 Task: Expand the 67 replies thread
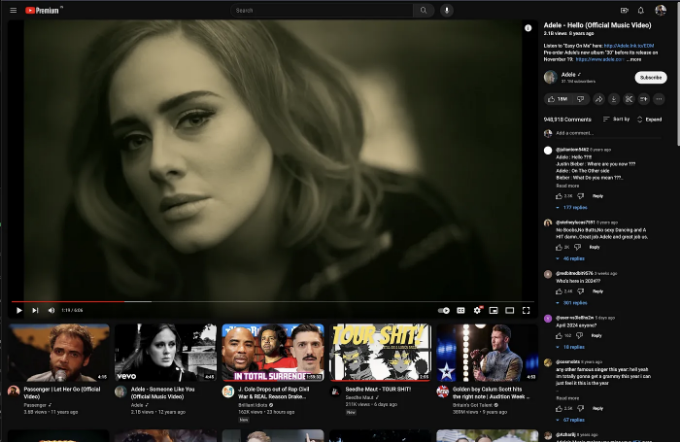570,420
